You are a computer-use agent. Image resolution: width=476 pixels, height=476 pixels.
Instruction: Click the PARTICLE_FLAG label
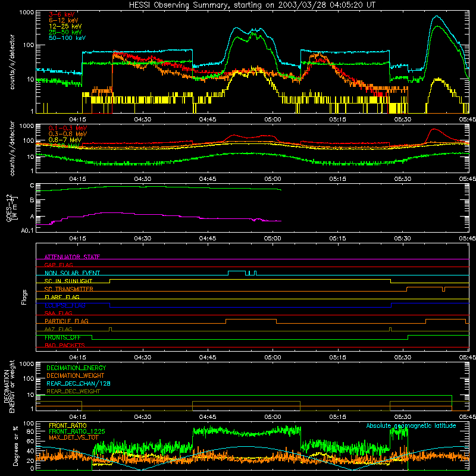[67, 321]
